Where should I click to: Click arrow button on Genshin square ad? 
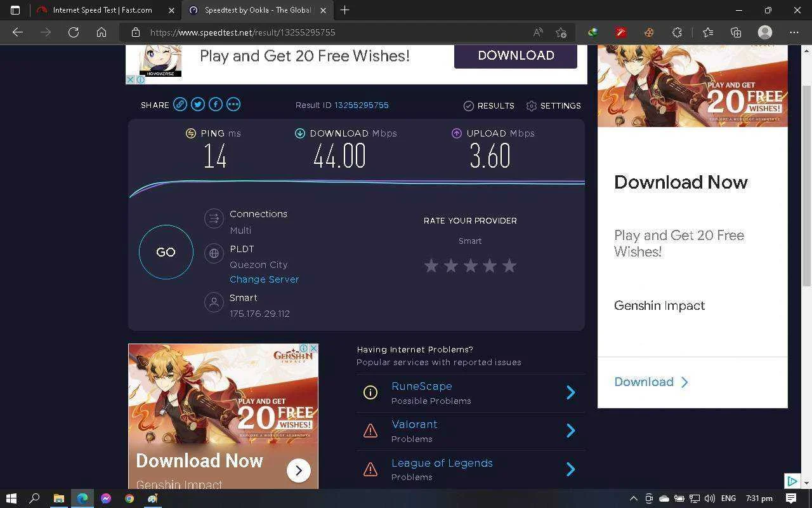click(299, 471)
